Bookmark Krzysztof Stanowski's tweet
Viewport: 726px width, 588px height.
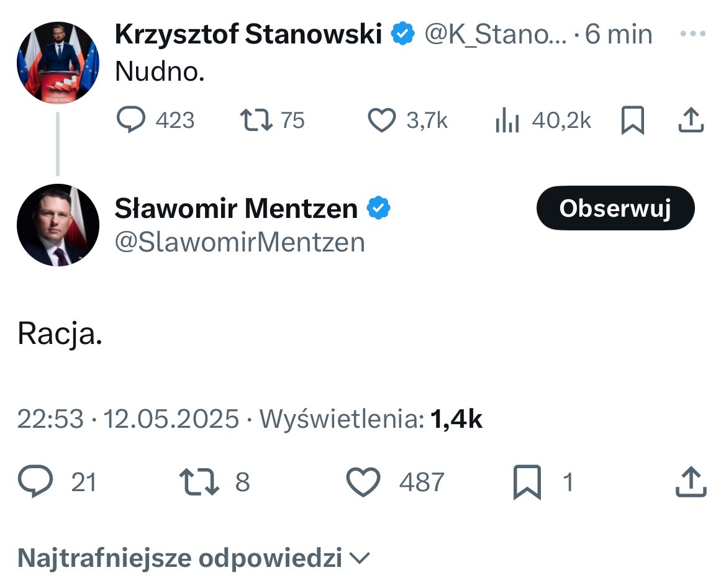(632, 120)
